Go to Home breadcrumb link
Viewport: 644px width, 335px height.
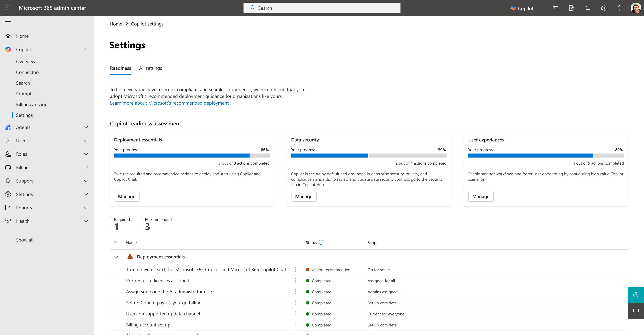coord(116,24)
